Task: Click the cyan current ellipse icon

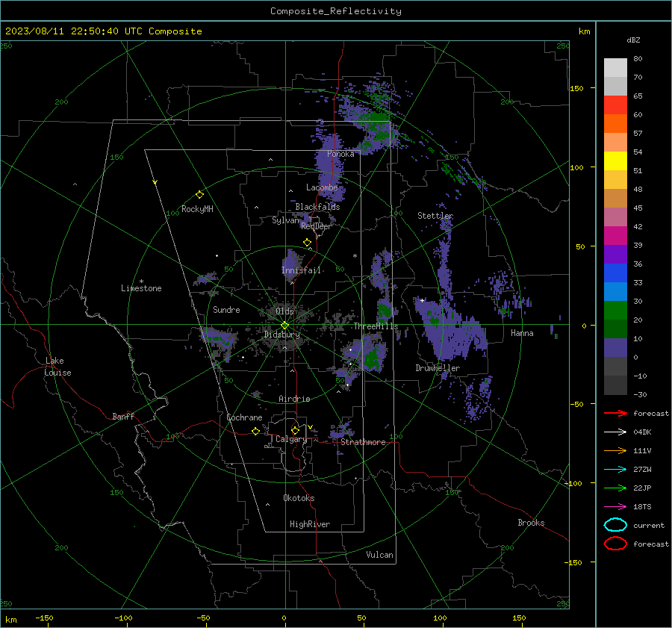Action: coord(615,525)
